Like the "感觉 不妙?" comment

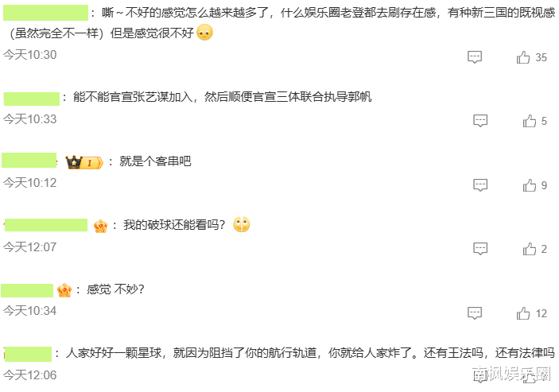pos(523,313)
